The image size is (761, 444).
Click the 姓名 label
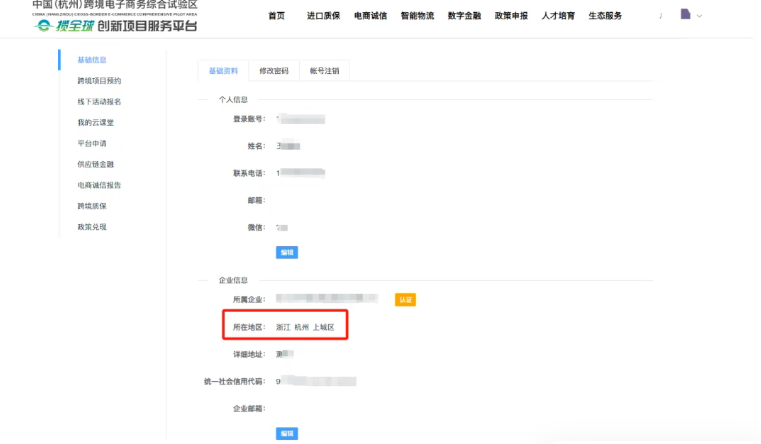click(256, 146)
